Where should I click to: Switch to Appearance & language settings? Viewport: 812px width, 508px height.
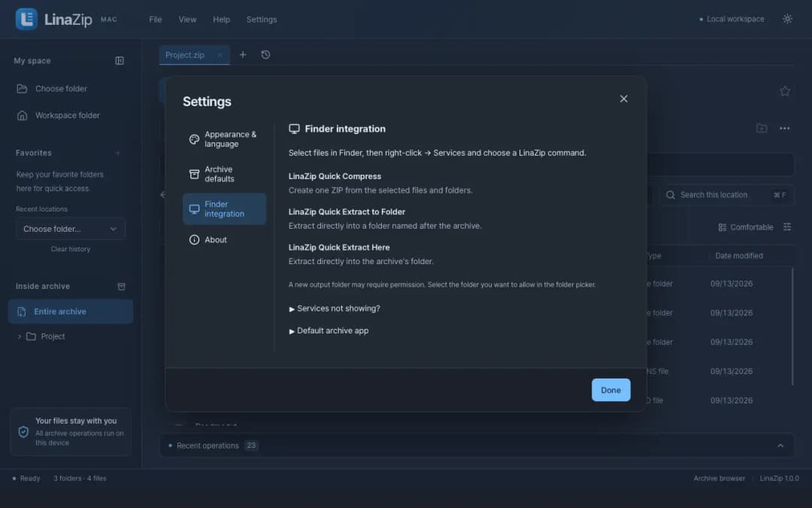click(x=224, y=139)
